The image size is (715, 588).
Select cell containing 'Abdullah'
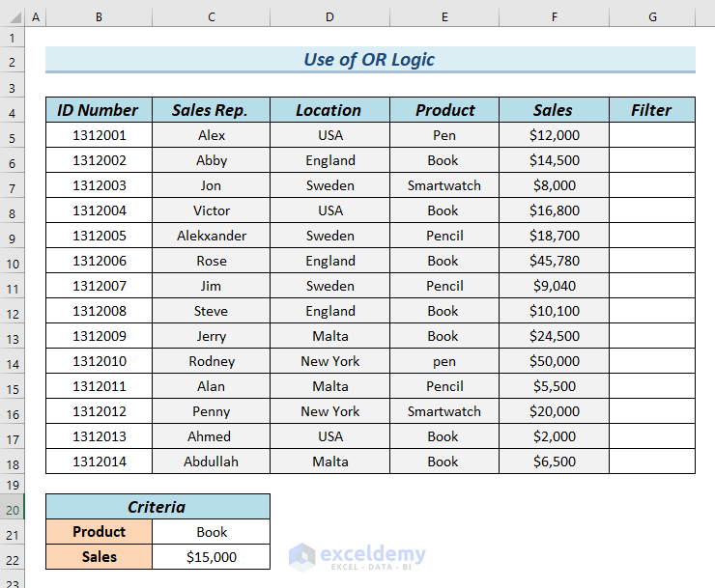212,461
